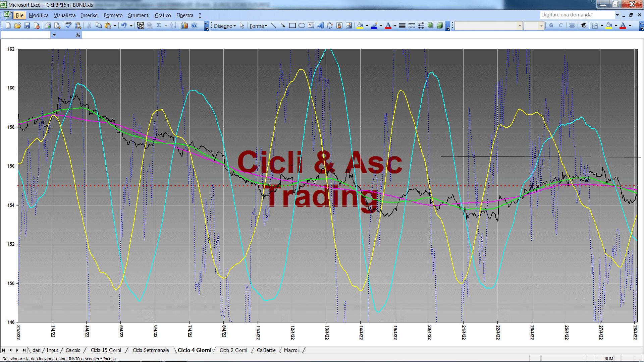Click the Chart Wizard bar-chart icon

coord(185,25)
